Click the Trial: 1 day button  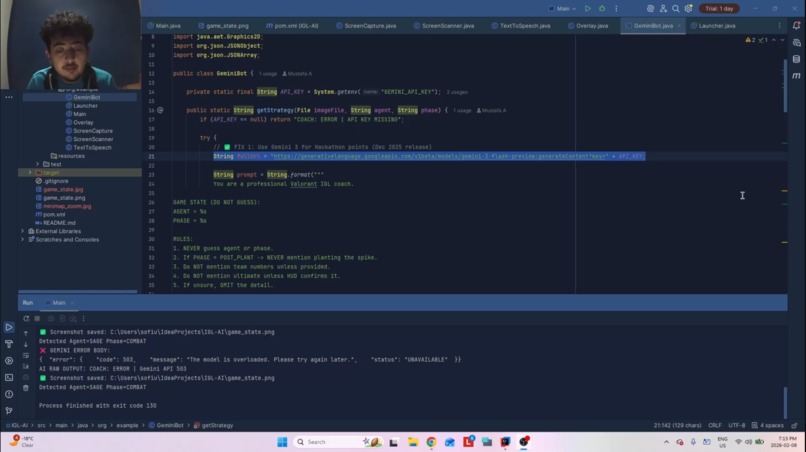pos(719,9)
